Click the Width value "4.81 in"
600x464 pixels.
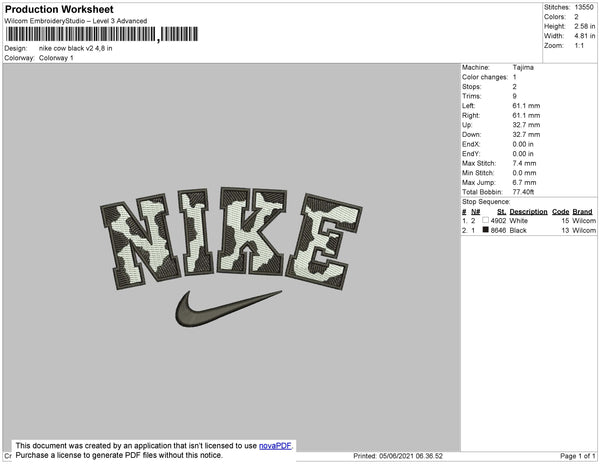pos(585,36)
